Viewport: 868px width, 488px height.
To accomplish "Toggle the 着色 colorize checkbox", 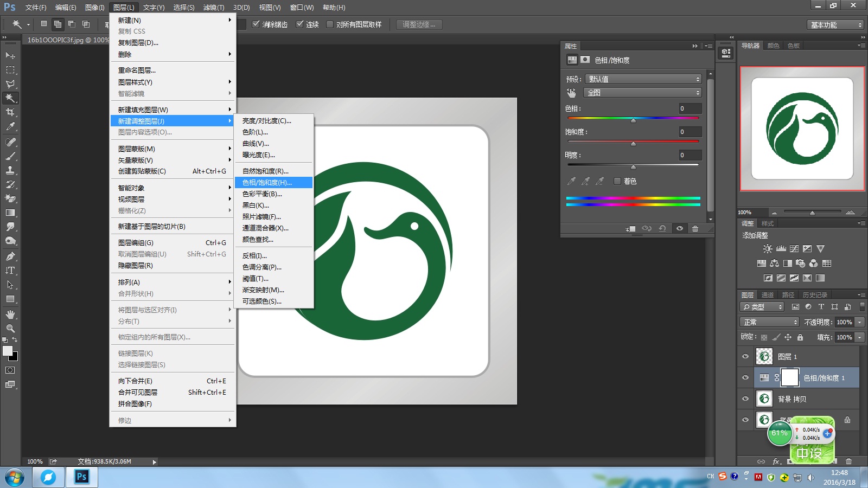I will (x=617, y=181).
